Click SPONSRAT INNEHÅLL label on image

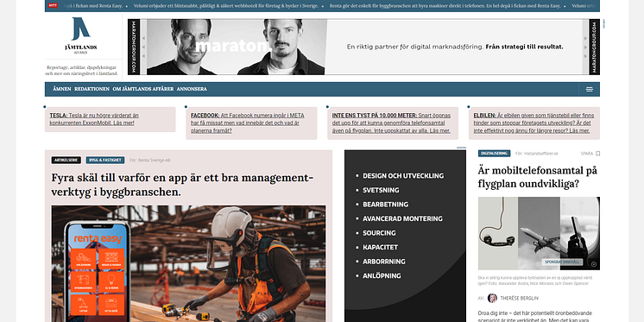click(x=562, y=262)
